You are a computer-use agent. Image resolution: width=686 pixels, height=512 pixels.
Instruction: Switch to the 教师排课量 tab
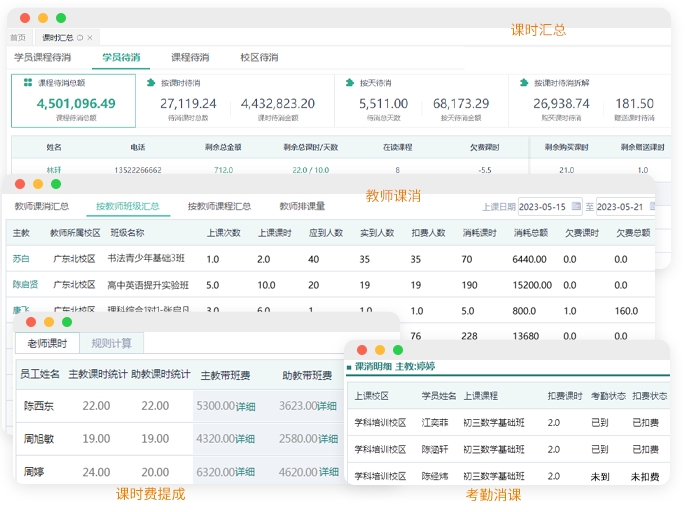(302, 206)
